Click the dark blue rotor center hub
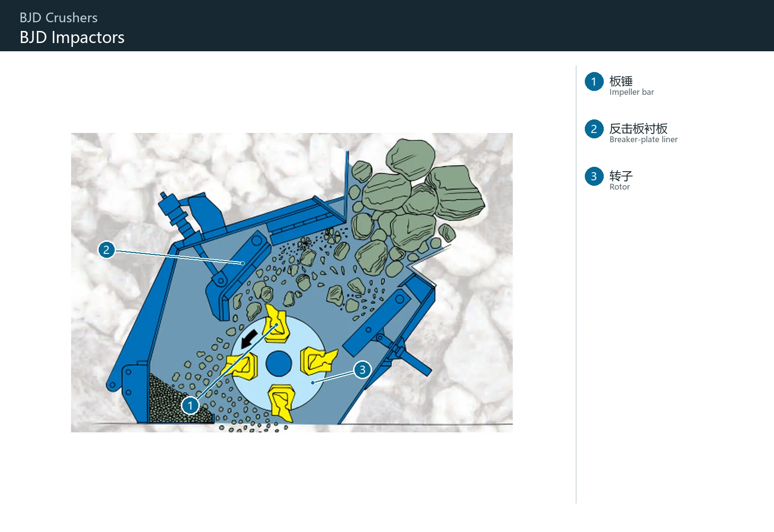 click(x=279, y=364)
